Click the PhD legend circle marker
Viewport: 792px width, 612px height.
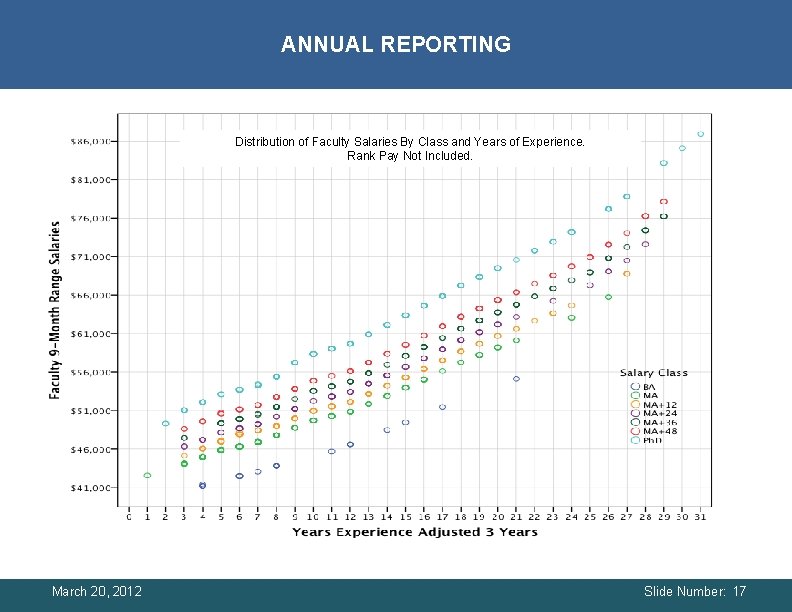point(635,440)
